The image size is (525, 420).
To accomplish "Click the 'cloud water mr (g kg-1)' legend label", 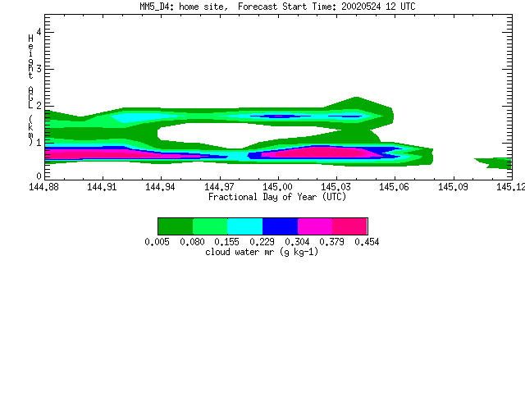I will (x=262, y=252).
